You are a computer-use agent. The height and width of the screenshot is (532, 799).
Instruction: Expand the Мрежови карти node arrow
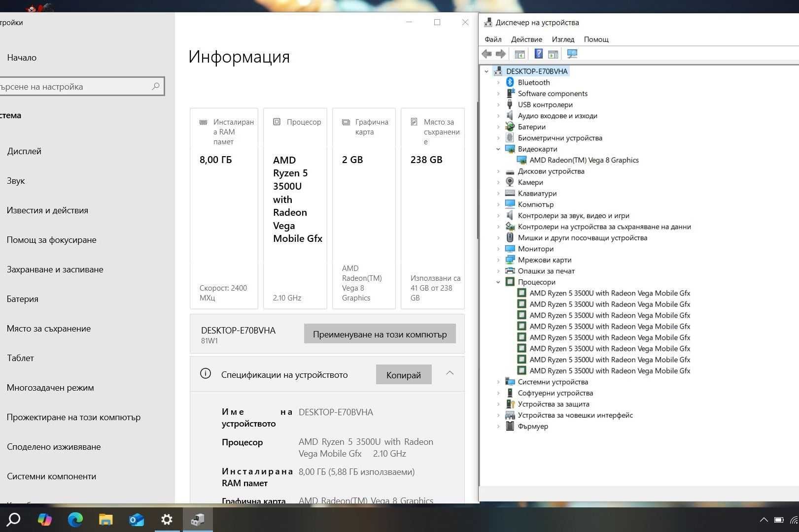click(498, 260)
